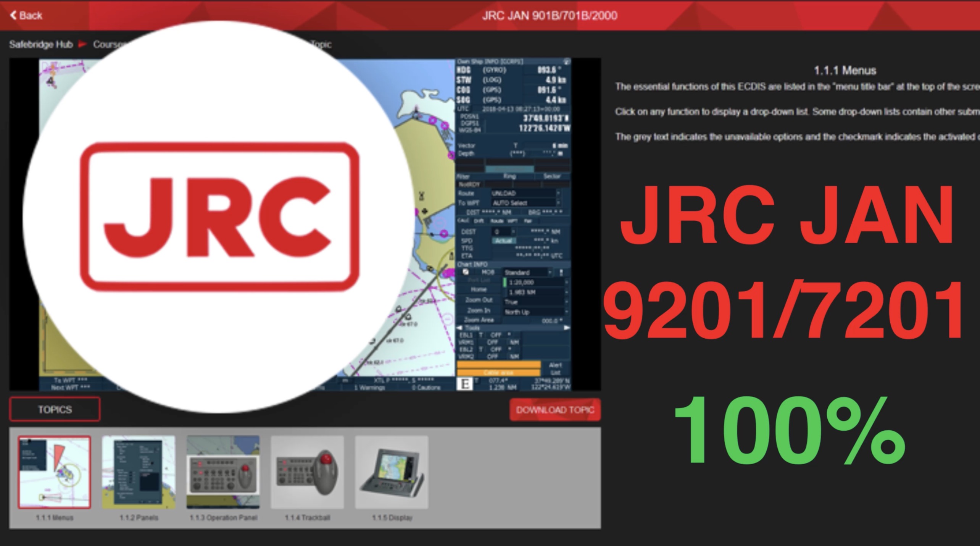Switch SPD mode from Actual
The width and height of the screenshot is (980, 546).
504,241
